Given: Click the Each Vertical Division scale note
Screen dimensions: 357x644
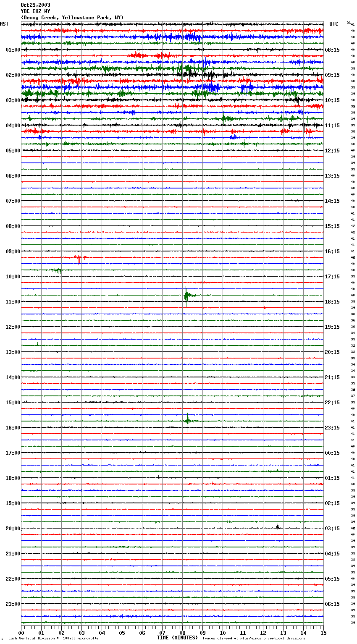Looking at the screenshot, I should (x=53, y=639).
